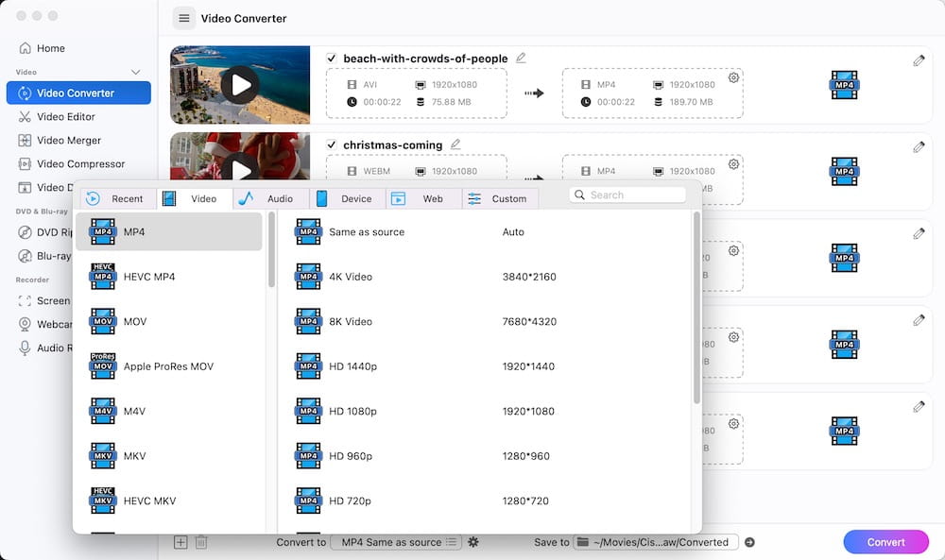Open the output folder arrow button
Screen dimensions: 945x560
[749, 543]
